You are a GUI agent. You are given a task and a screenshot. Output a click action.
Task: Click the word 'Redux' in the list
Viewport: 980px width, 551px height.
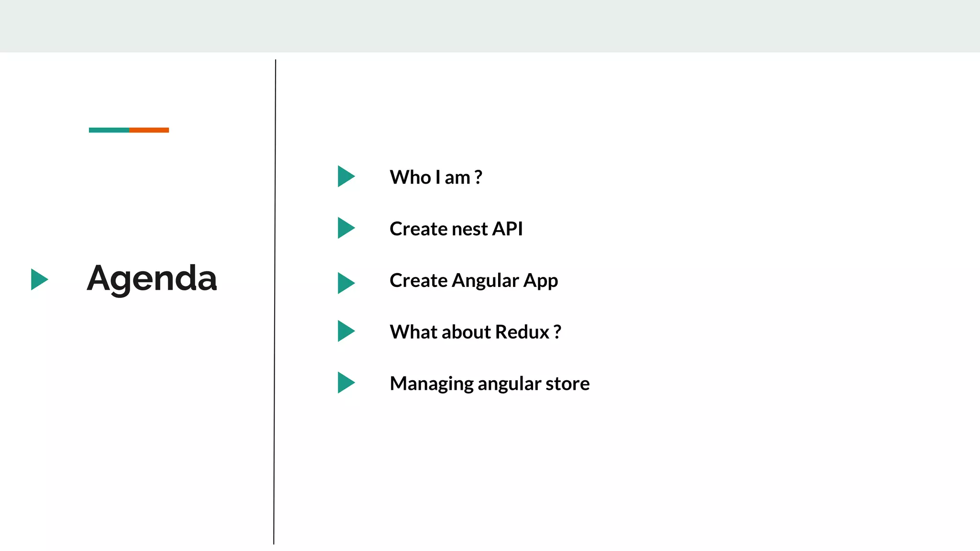[x=522, y=332]
